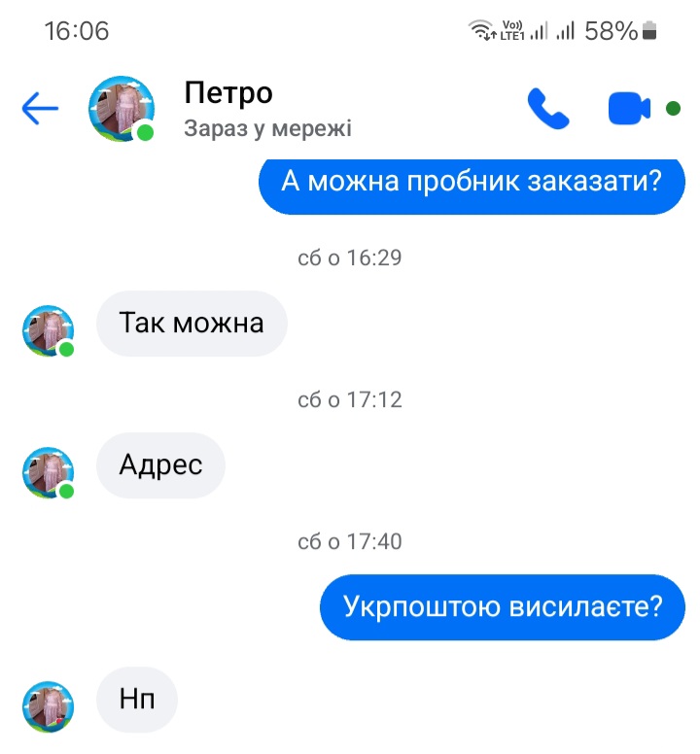Tap the Wi-Fi status bar icon

[482, 30]
